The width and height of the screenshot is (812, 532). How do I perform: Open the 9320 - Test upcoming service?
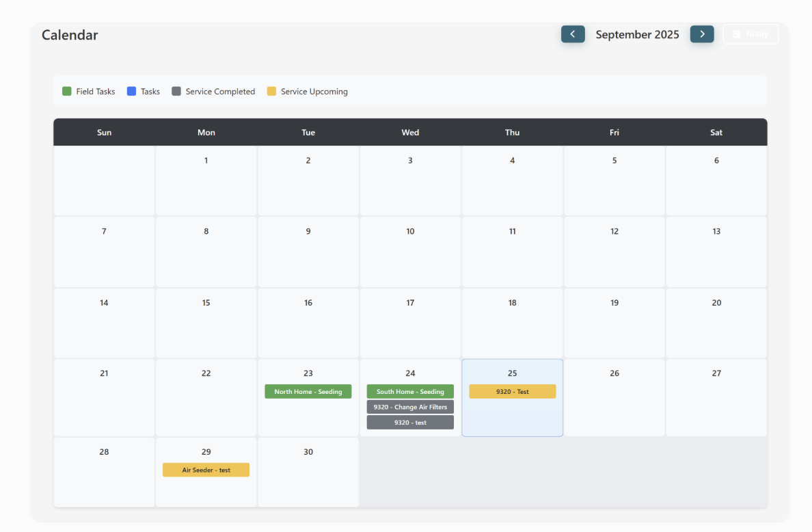pos(512,391)
